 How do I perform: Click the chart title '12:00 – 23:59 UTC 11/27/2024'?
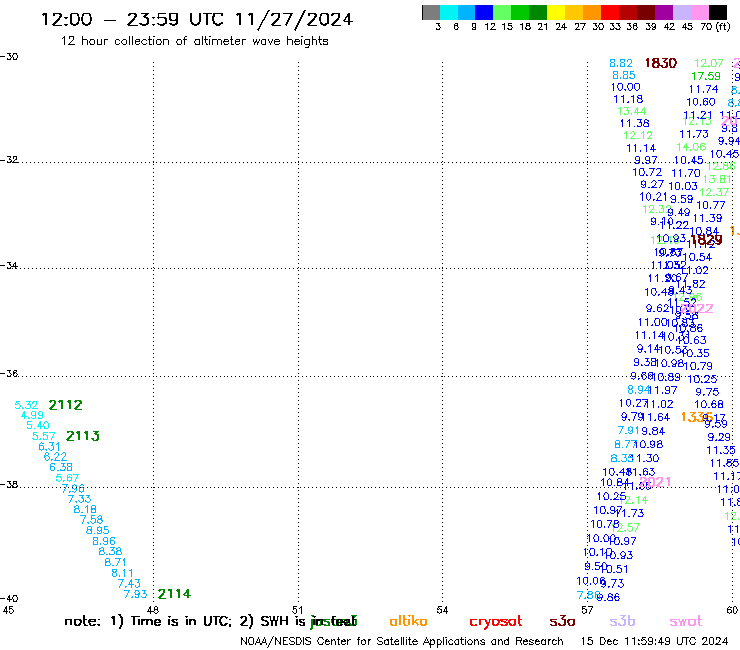[197, 19]
